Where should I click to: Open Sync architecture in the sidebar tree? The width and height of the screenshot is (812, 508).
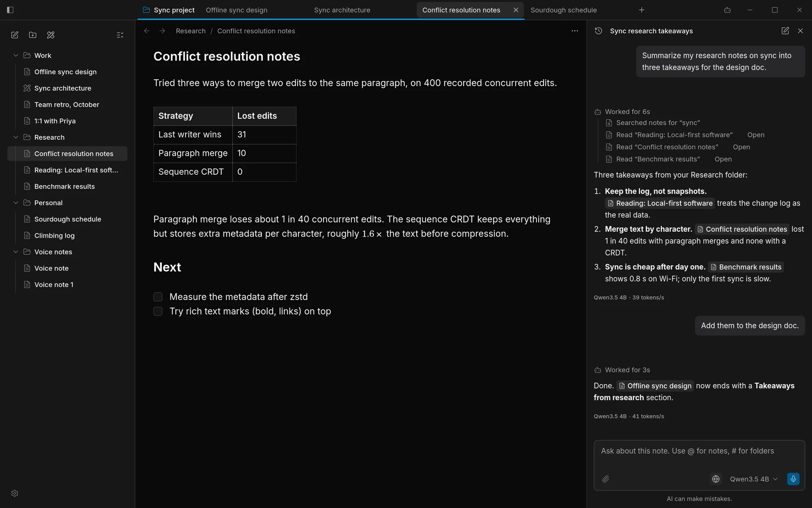67,88
